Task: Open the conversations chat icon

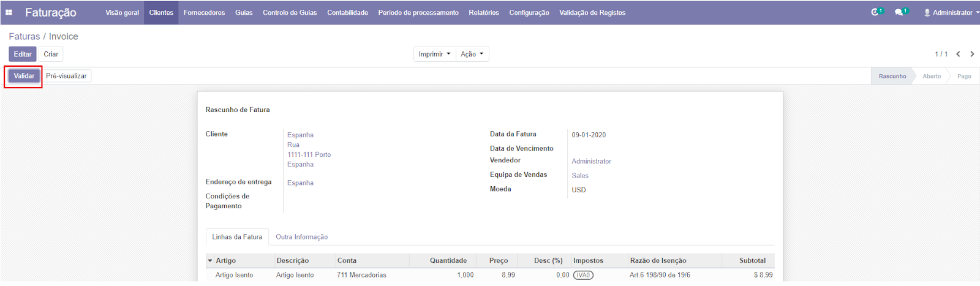Action: tap(899, 12)
